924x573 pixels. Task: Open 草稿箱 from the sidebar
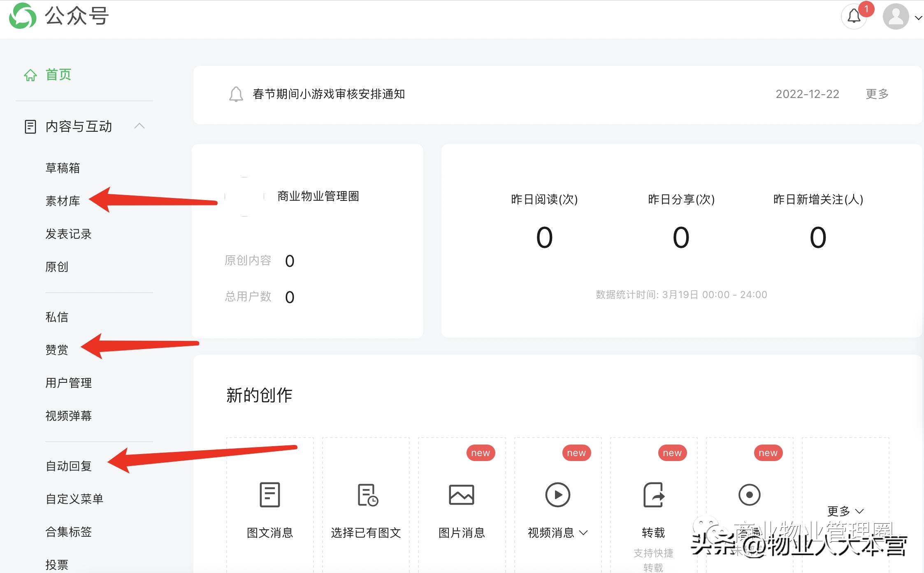pos(63,168)
